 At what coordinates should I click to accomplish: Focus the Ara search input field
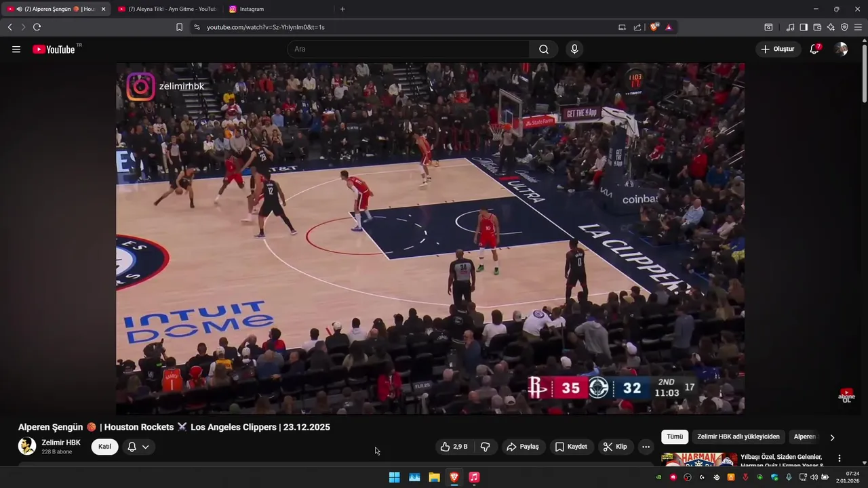coord(409,49)
